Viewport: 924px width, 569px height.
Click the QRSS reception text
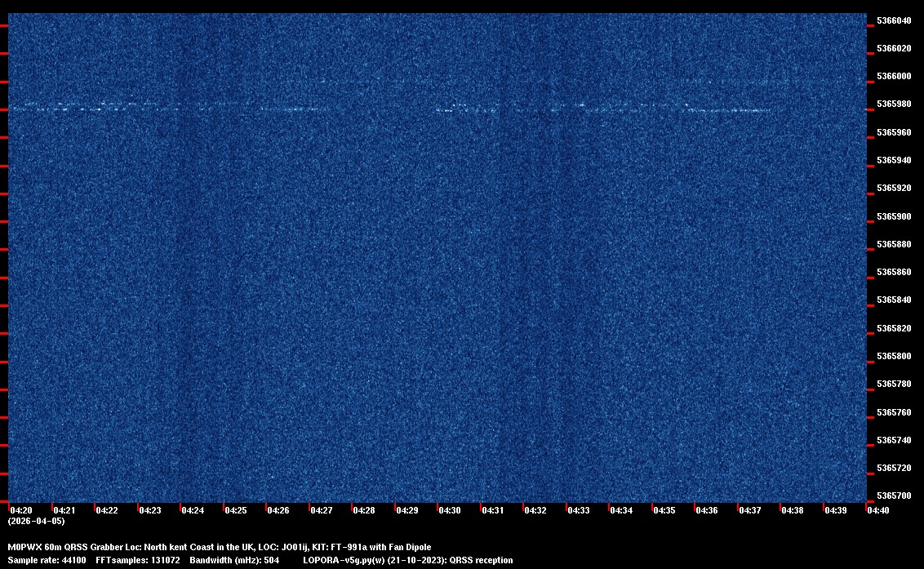tap(481, 560)
